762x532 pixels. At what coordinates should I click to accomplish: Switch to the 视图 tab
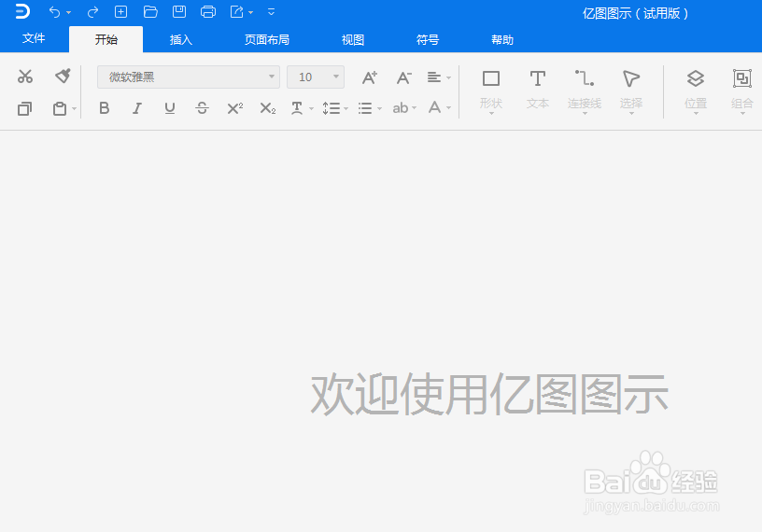tap(353, 40)
